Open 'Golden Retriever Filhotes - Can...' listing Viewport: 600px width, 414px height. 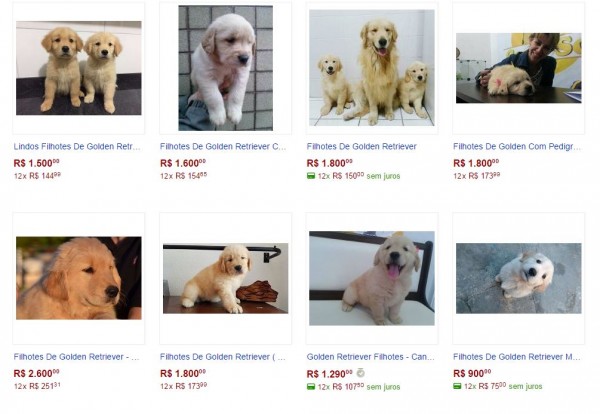tap(370, 357)
